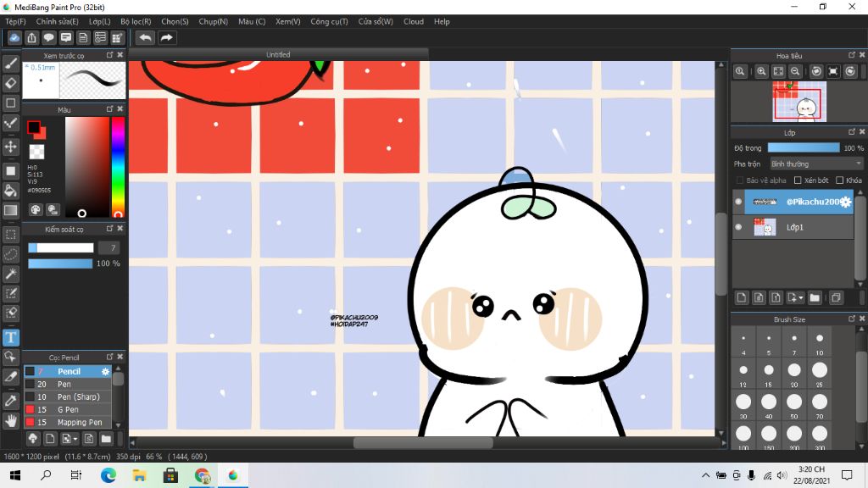Open Pencil brush settings gear

105,371
